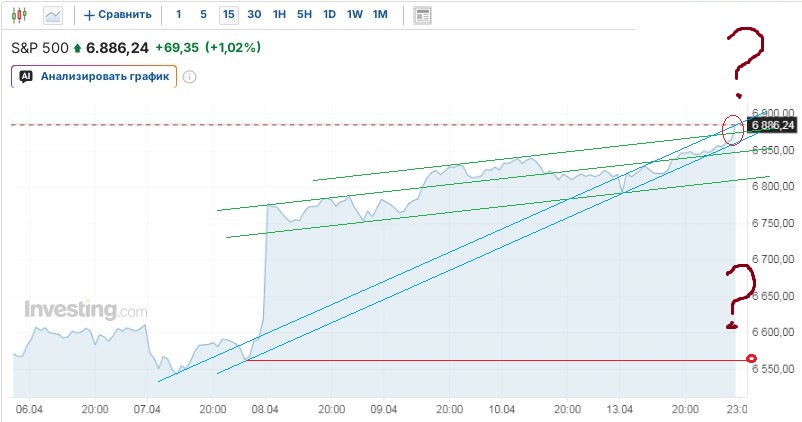802x422 pixels.
Task: Switch to the 1H timeframe
Action: tap(280, 15)
